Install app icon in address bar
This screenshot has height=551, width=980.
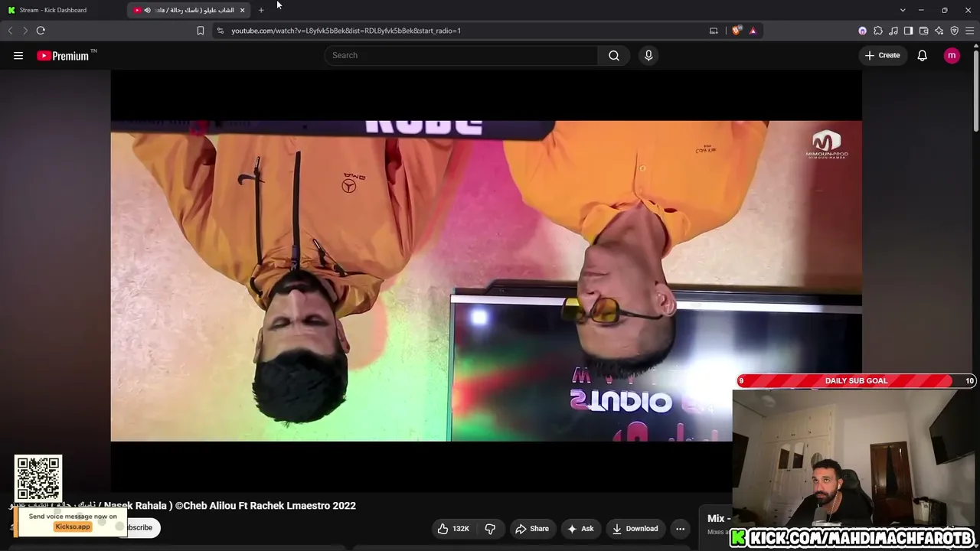click(714, 31)
